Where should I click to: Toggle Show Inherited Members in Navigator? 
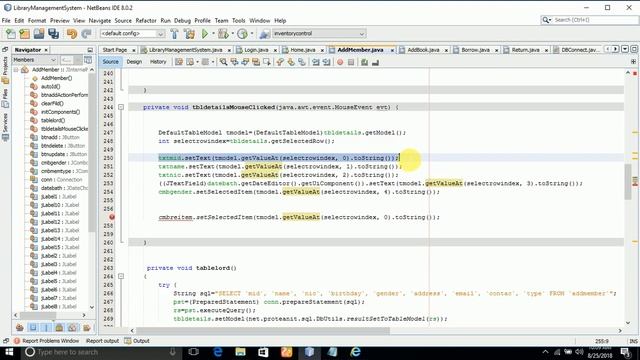[x=20, y=327]
